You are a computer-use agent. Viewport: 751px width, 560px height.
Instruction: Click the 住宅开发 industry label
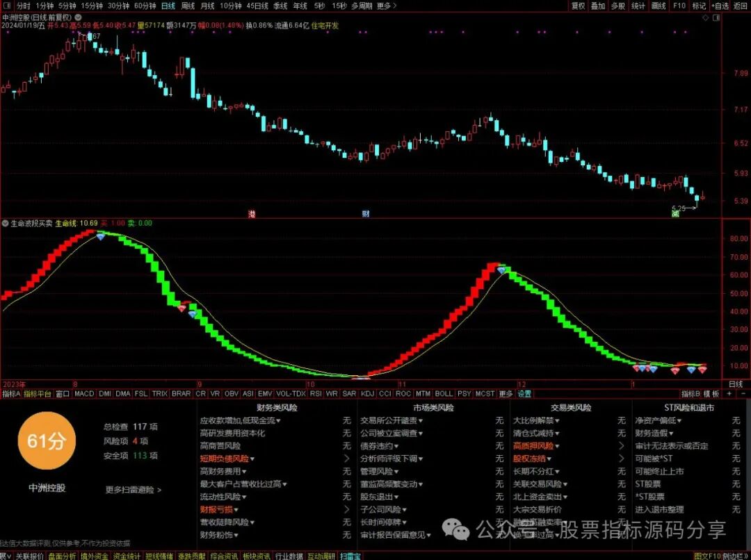tap(325, 26)
